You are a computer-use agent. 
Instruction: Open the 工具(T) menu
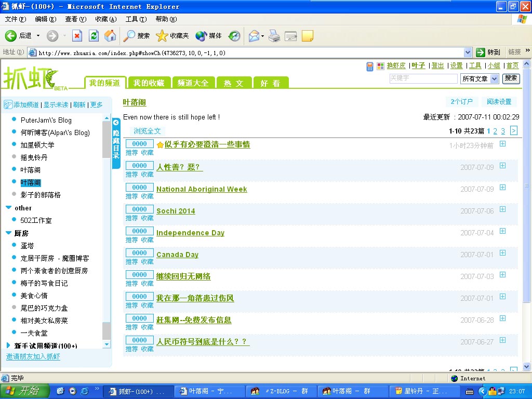pyautogui.click(x=136, y=19)
